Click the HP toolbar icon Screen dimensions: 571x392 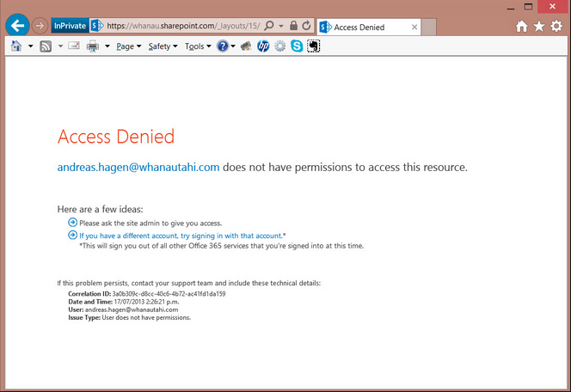coord(263,46)
